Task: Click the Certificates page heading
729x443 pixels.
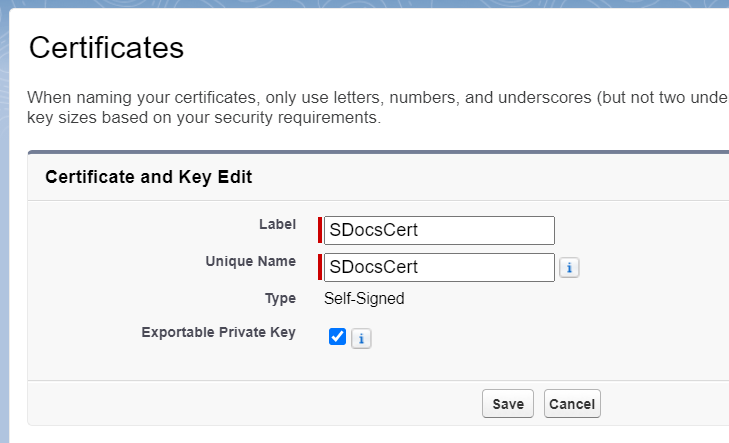Action: [106, 47]
